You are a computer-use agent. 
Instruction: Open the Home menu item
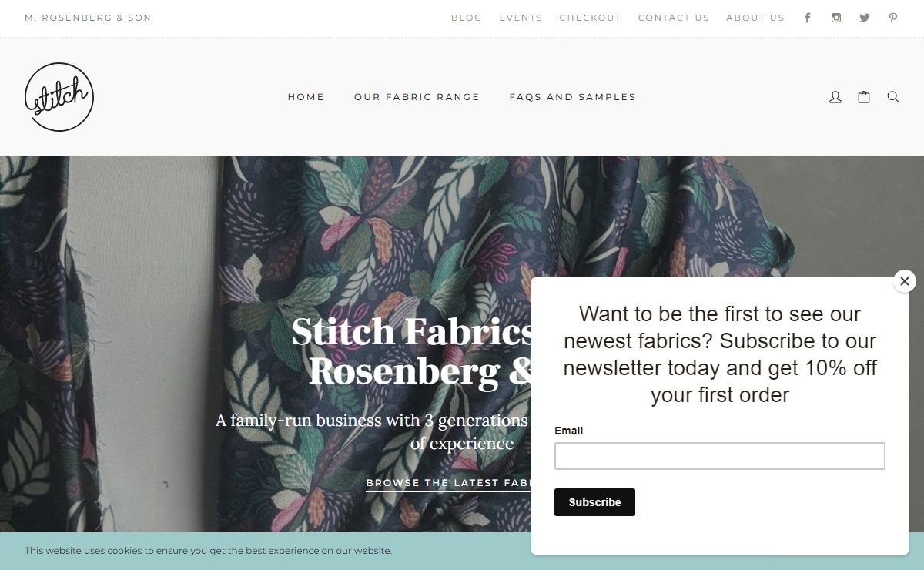(x=306, y=97)
